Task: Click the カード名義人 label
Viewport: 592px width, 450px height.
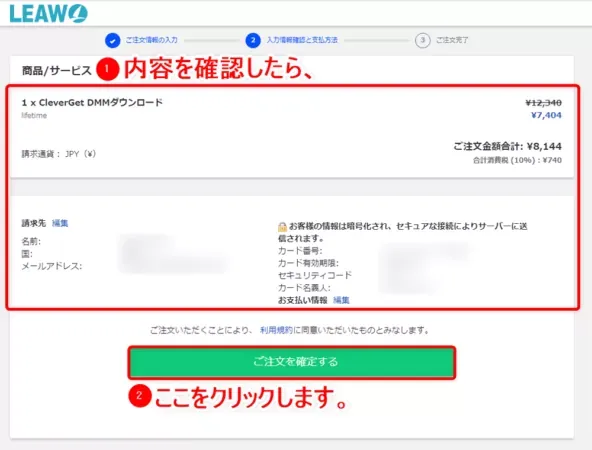Action: pyautogui.click(x=304, y=288)
